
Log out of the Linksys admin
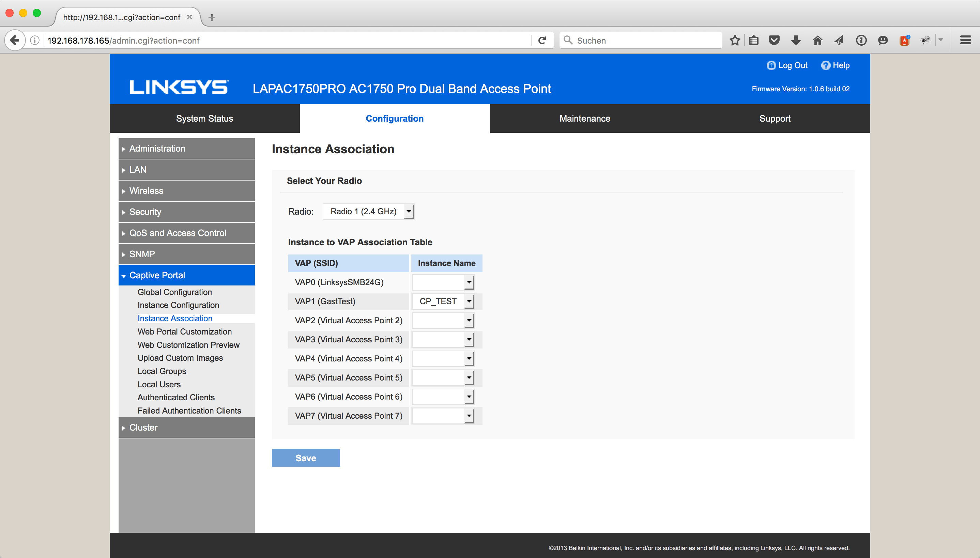[787, 65]
